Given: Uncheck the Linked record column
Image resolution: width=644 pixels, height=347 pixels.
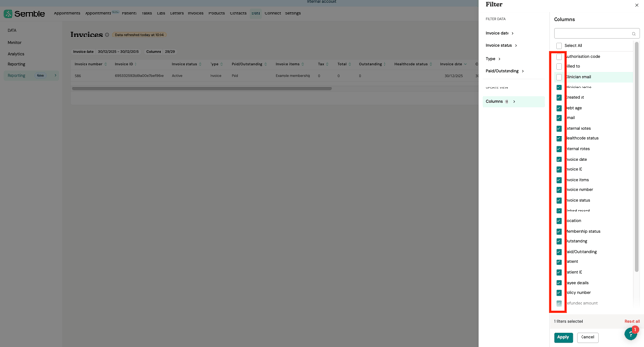Looking at the screenshot, I should [559, 211].
